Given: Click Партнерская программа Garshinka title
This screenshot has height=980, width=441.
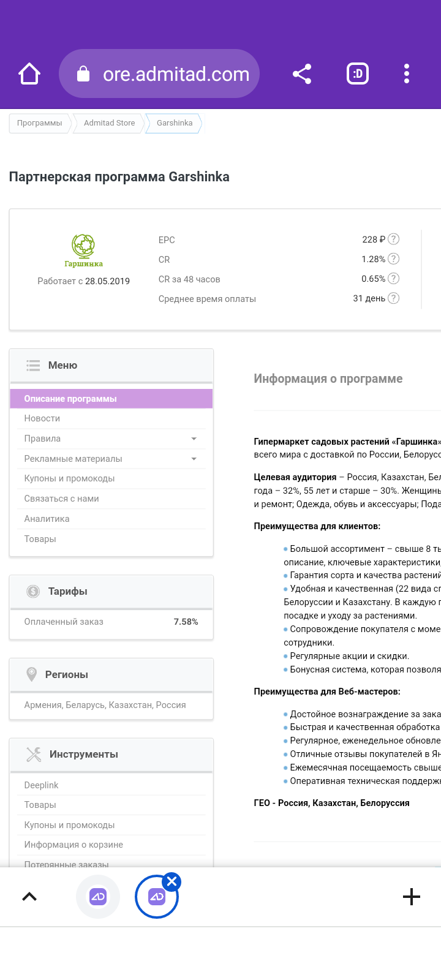Looking at the screenshot, I should pyautogui.click(x=119, y=177).
